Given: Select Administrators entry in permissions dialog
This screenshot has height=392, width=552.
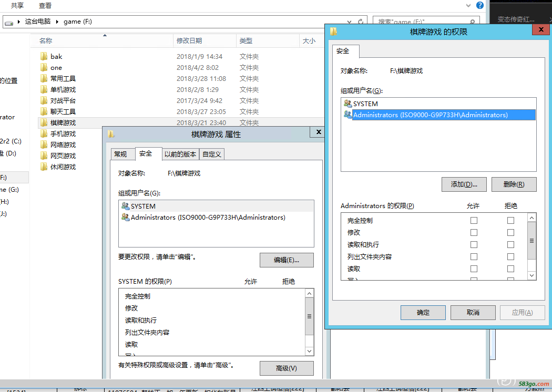Looking at the screenshot, I should (x=438, y=115).
